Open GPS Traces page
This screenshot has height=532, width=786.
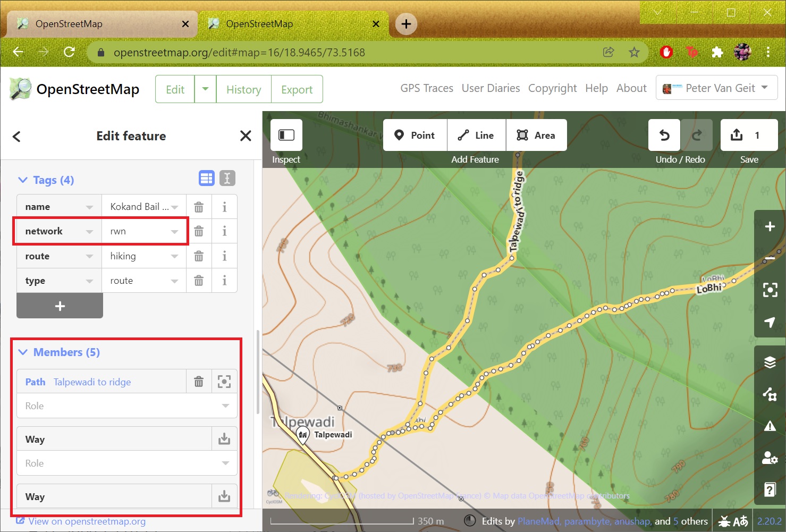pos(427,88)
